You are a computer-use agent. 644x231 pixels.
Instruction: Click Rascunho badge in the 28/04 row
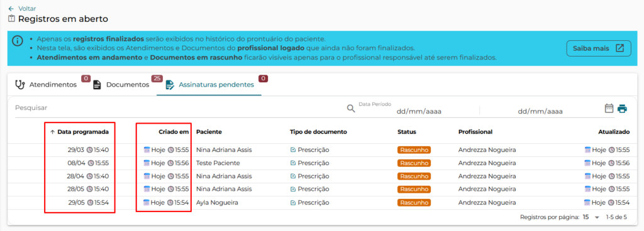[x=414, y=176]
